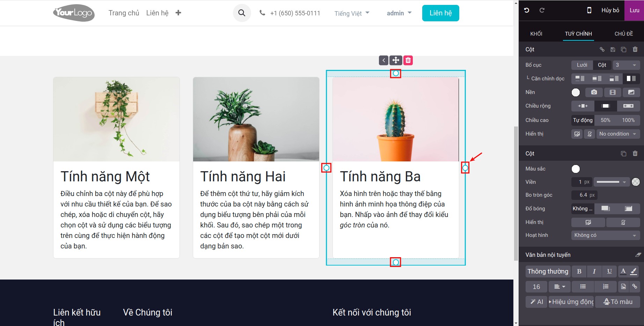The height and width of the screenshot is (326, 644).
Task: Click the Lưu save button
Action: 634,10
